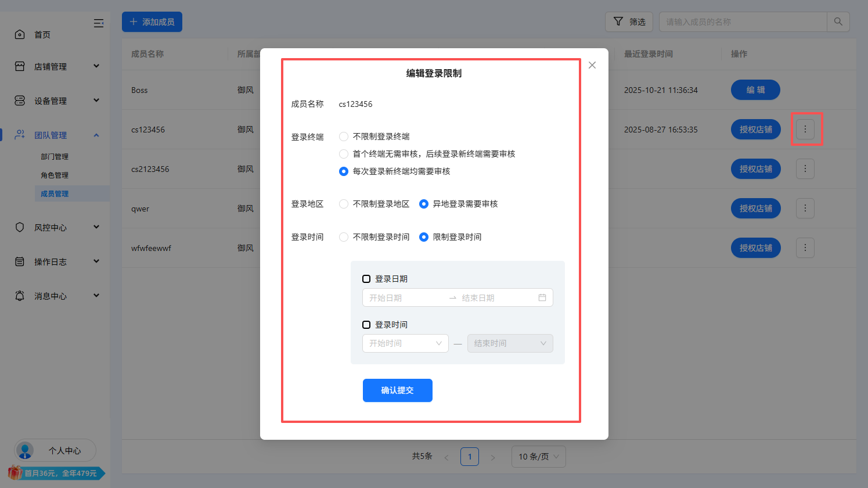Select 不限制登录终端 radio option
868x488 pixels.
point(343,136)
